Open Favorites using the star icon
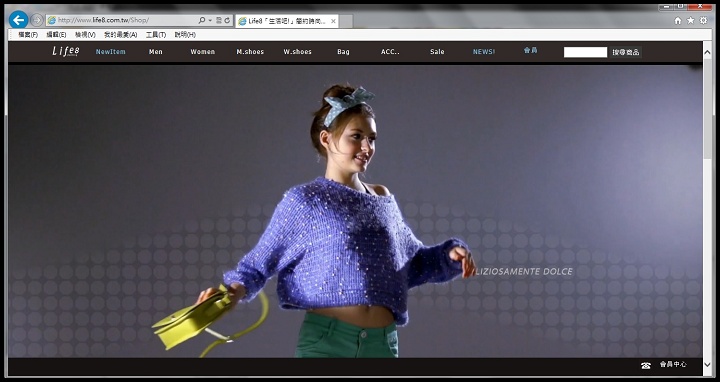 pos(691,20)
